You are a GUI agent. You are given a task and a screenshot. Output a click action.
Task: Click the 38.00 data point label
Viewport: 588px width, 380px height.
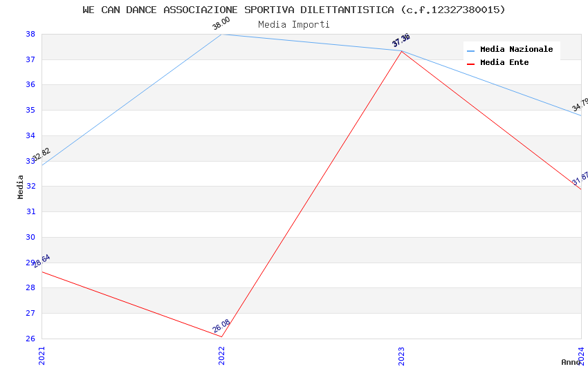pos(221,23)
